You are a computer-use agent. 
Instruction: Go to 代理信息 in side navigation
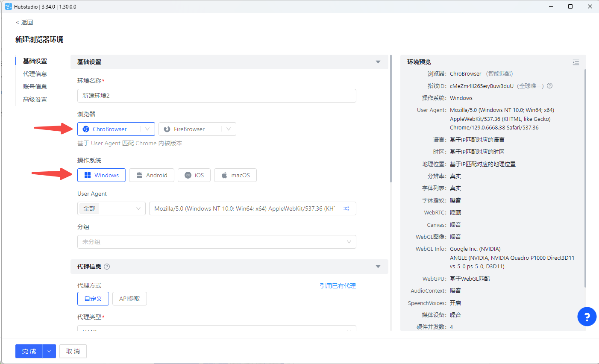(35, 74)
